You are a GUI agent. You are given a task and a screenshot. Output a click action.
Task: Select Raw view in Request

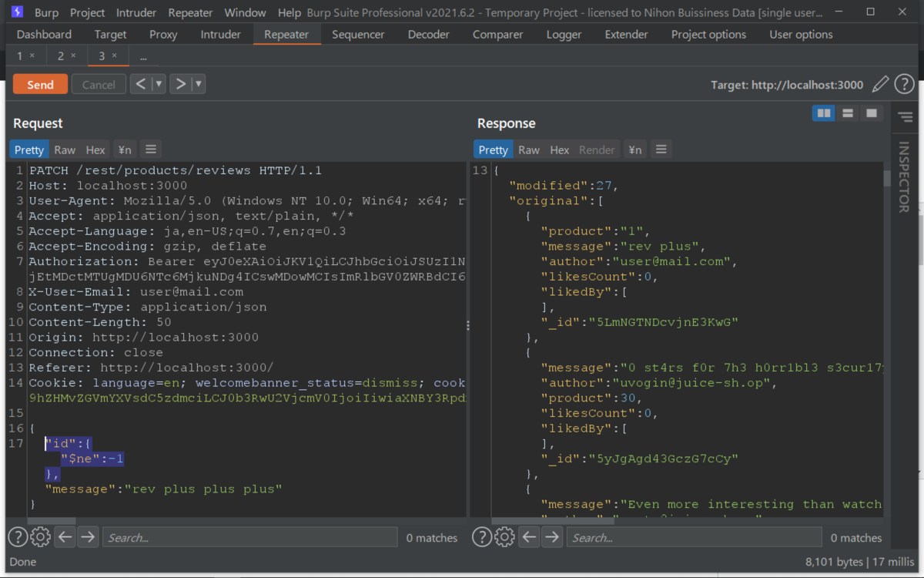coord(65,150)
